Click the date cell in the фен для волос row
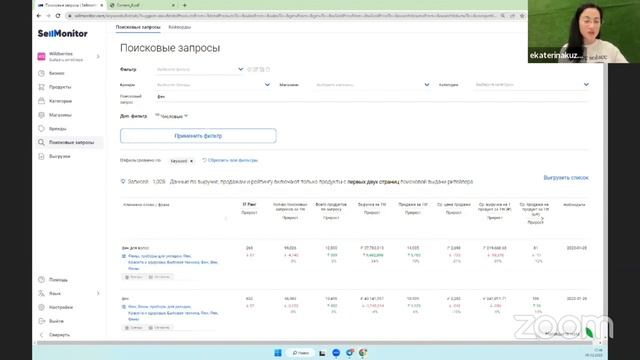 [576, 248]
